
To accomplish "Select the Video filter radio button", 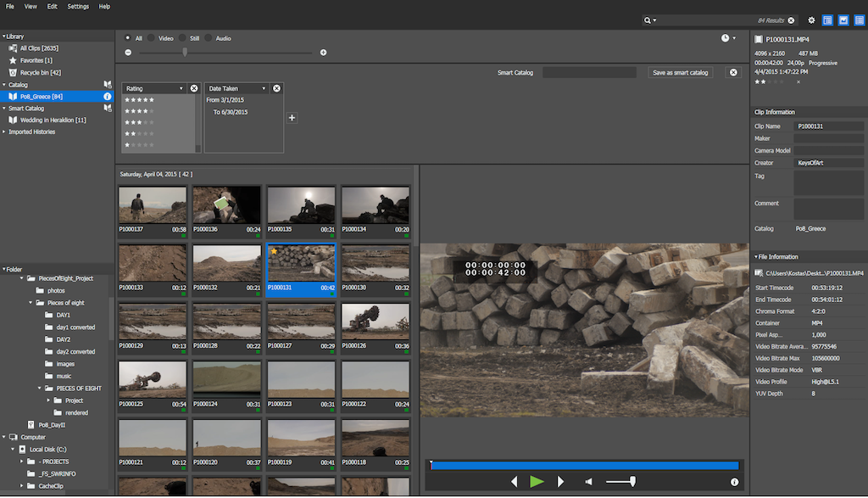I will pos(152,38).
